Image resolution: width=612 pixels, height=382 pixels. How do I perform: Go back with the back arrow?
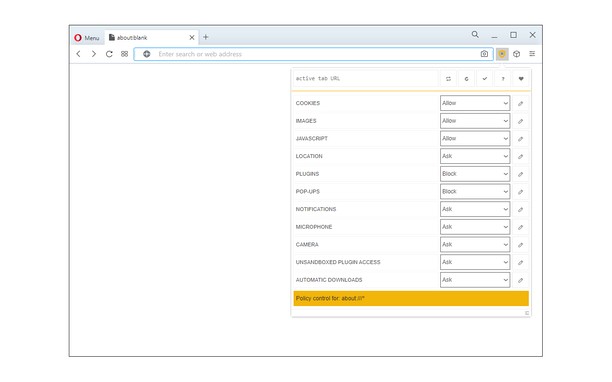(78, 54)
